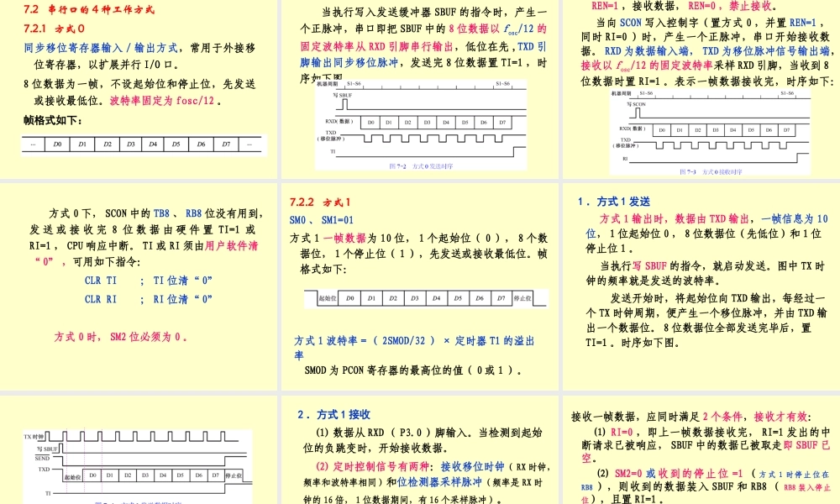840x504 pixels.
Task: Select the slide titled 1. 方式1发送
Action: (701, 286)
